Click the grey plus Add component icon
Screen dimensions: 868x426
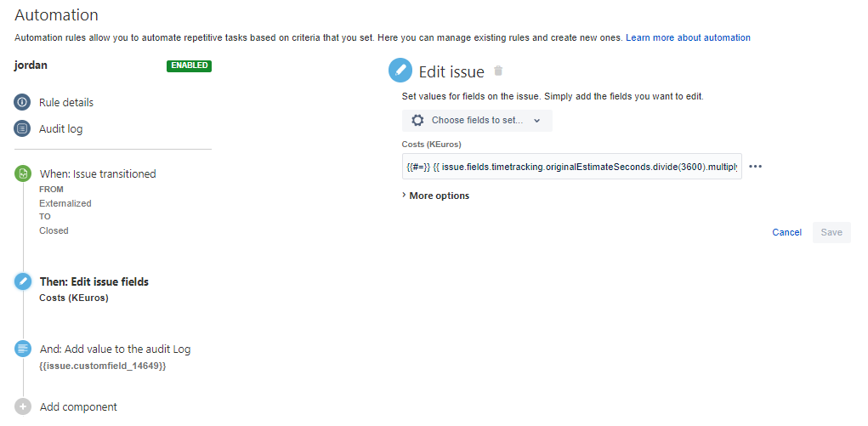tap(23, 406)
